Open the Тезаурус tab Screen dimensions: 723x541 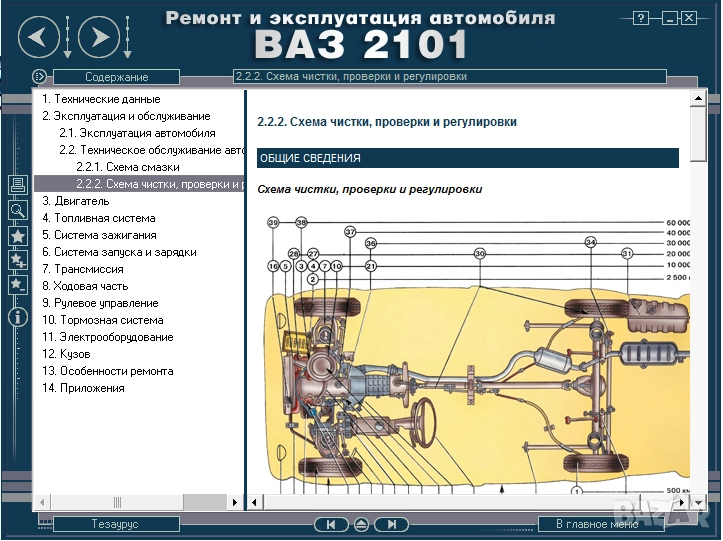click(116, 524)
